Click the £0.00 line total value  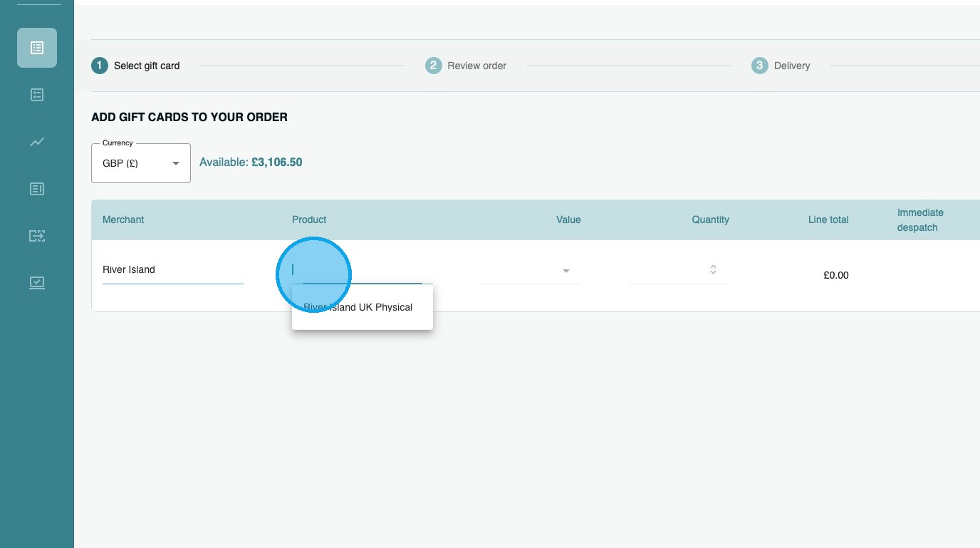(836, 275)
